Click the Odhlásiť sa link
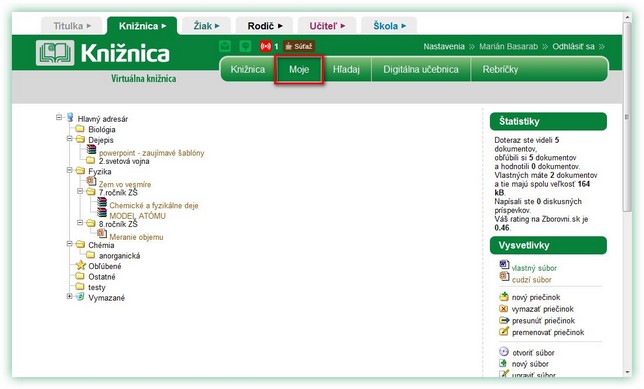The image size is (644, 389). [573, 46]
